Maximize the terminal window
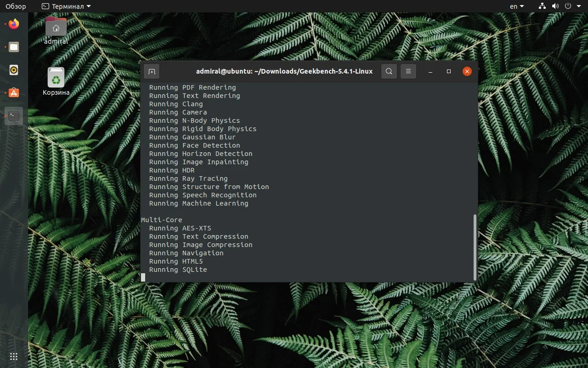 coord(449,71)
